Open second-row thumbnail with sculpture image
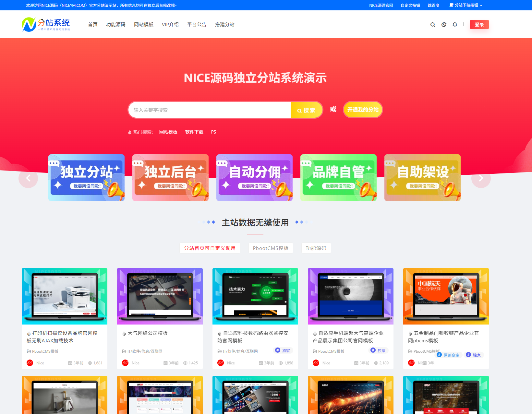532x414 pixels. click(x=65, y=395)
